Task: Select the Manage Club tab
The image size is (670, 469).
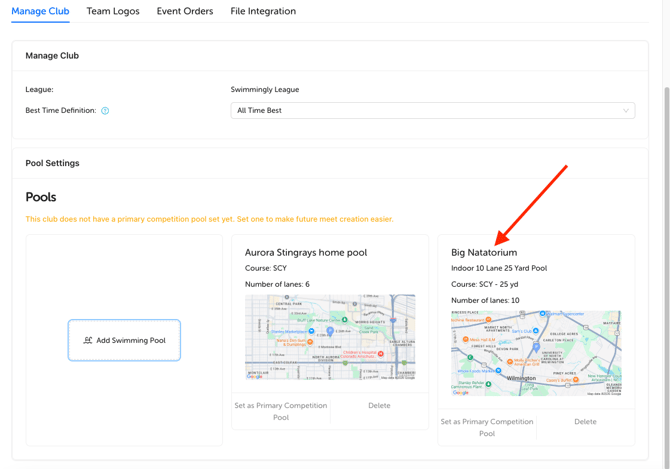Action: click(40, 11)
